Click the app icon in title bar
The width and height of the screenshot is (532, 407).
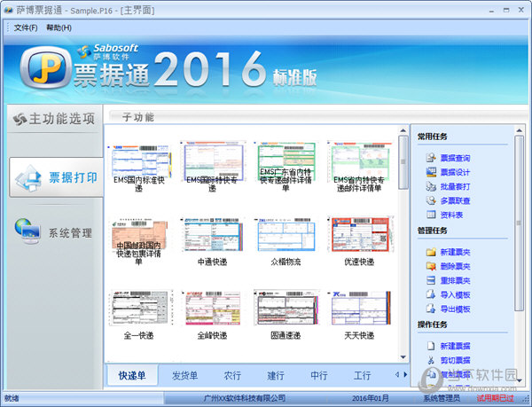(x=8, y=10)
